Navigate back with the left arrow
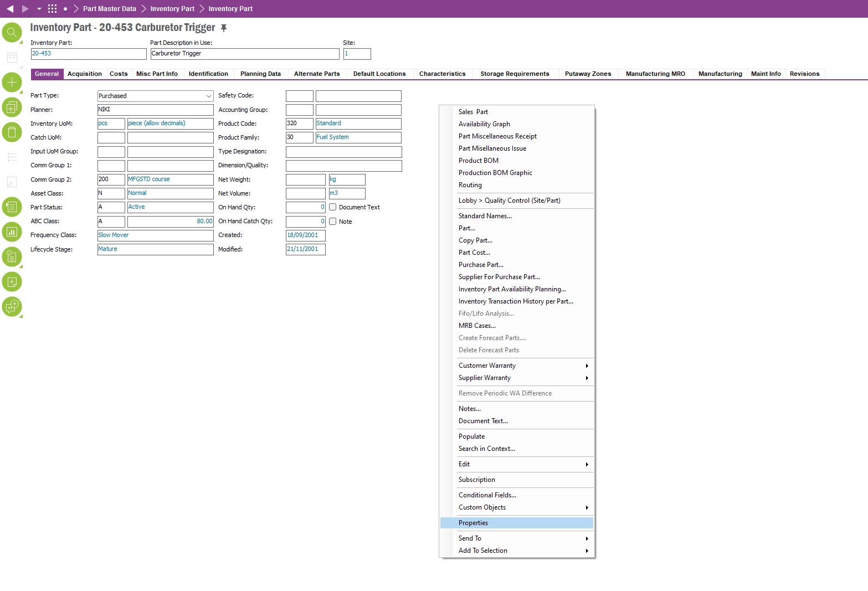Viewport: 868px width, 591px height. pyautogui.click(x=10, y=9)
